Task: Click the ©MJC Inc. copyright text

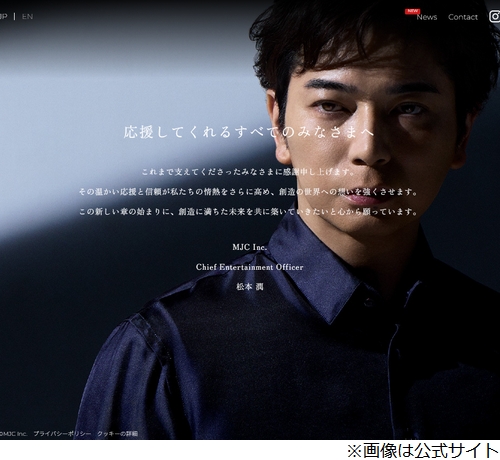Action: 13,434
